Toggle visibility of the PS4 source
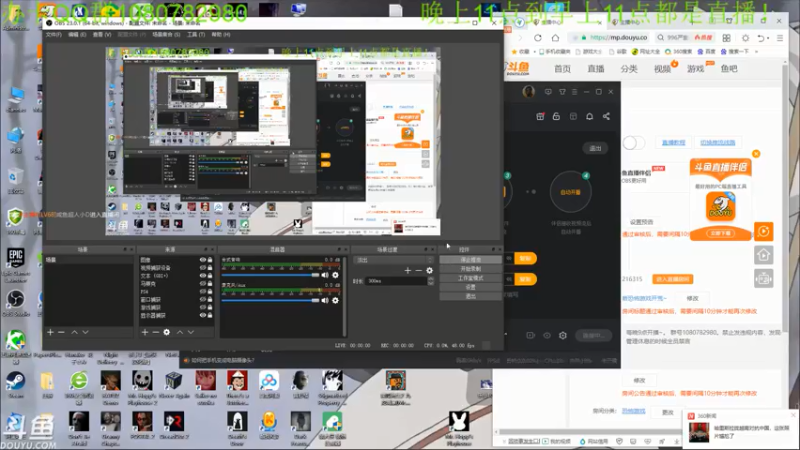 click(x=203, y=291)
